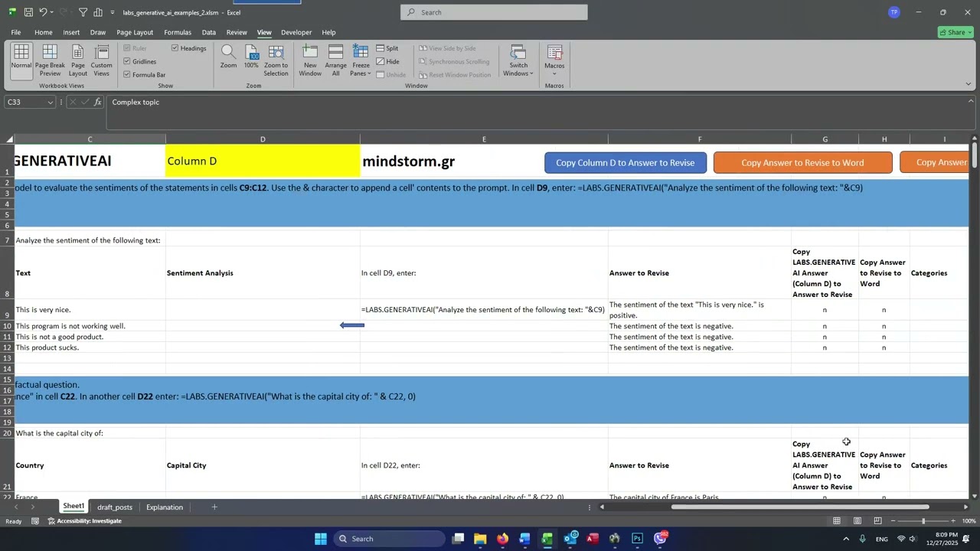Image resolution: width=980 pixels, height=551 pixels.
Task: Open Name Box dropdown arrow
Action: tap(51, 103)
